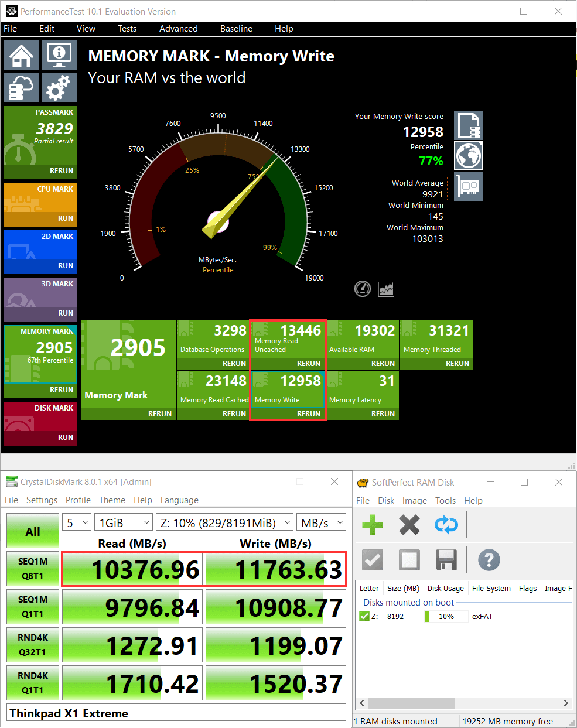
Task: Run the SEQ1M Q1T1 test
Action: click(x=33, y=607)
